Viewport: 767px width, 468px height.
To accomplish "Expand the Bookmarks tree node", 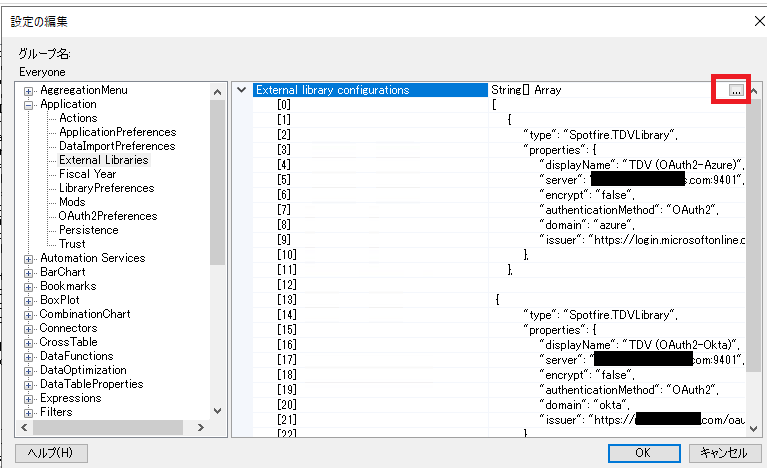I will (x=28, y=287).
